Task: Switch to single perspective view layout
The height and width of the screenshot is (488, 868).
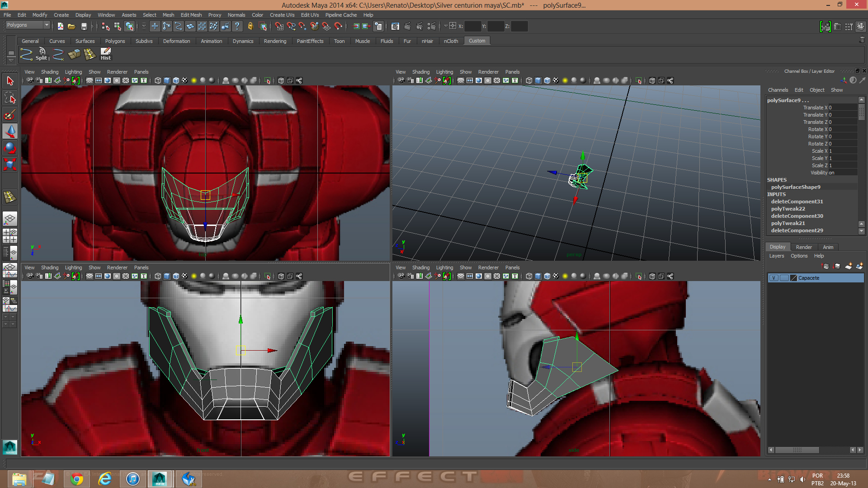Action: [x=10, y=219]
